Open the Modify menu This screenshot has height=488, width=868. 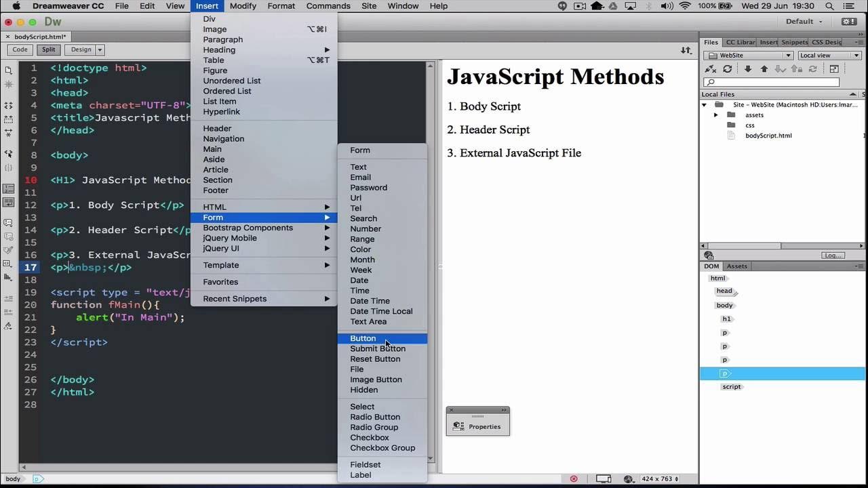[x=243, y=6]
